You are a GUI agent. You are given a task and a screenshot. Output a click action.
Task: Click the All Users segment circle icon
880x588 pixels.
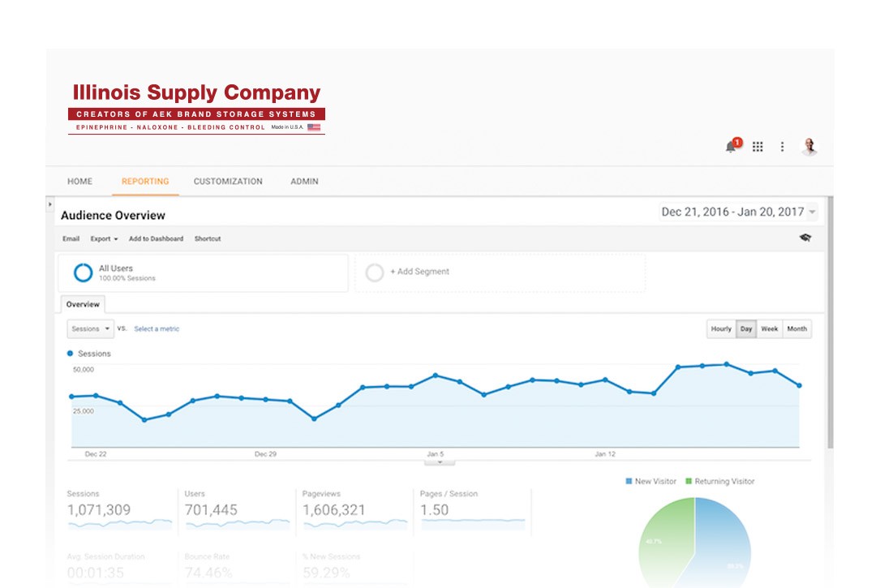click(x=83, y=273)
